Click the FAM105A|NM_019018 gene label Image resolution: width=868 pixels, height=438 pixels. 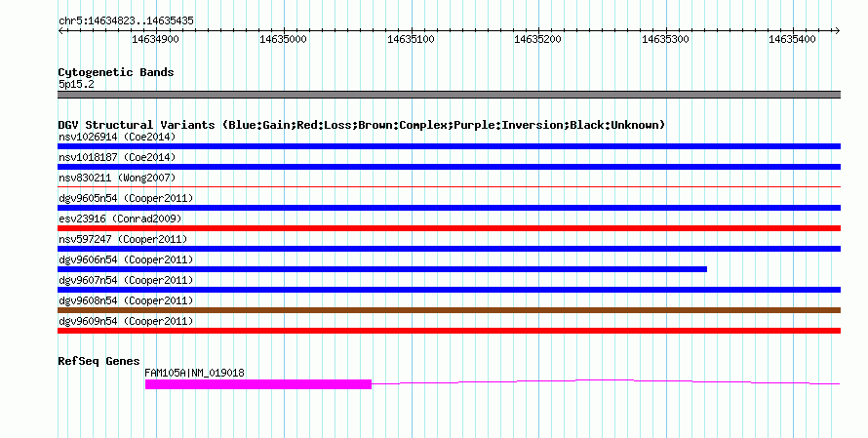pyautogui.click(x=194, y=373)
